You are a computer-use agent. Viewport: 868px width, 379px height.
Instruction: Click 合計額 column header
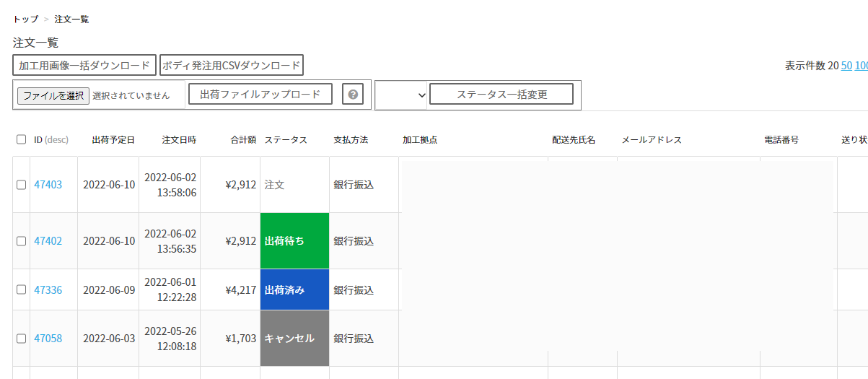point(243,139)
